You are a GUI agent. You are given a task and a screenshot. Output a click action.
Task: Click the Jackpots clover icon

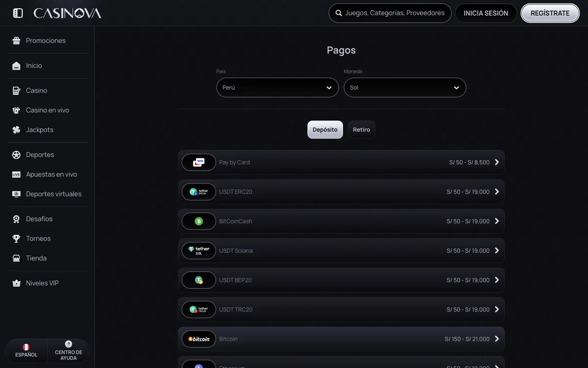16,130
